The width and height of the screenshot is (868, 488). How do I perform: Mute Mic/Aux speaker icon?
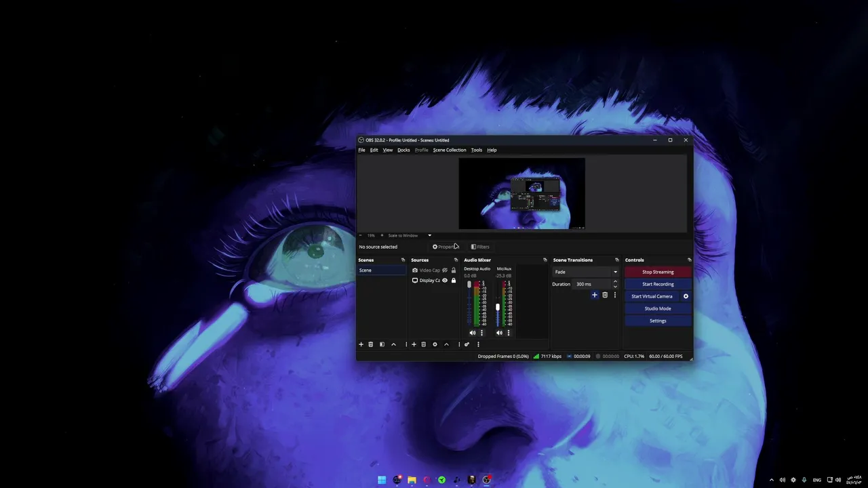tap(499, 333)
